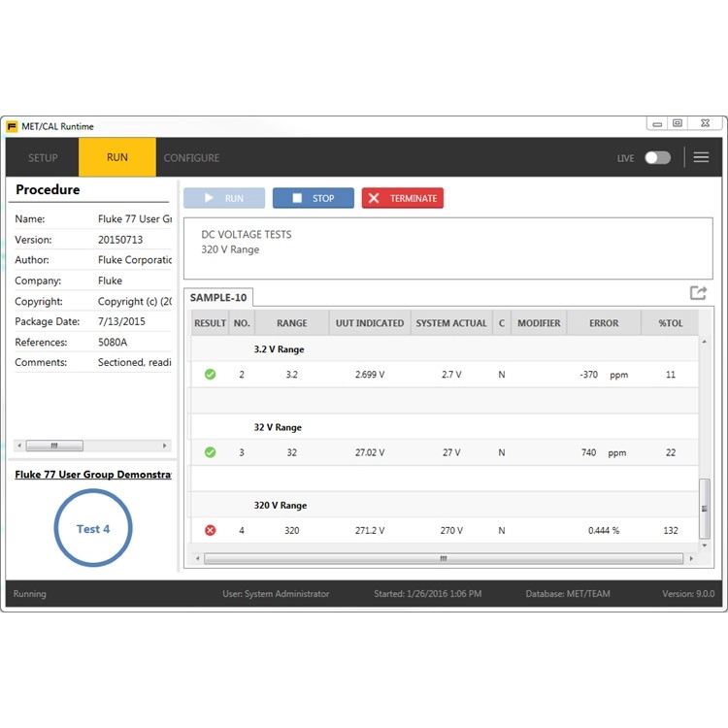The height and width of the screenshot is (728, 728).
Task: Click the Test 4 progress circle
Action: click(93, 528)
